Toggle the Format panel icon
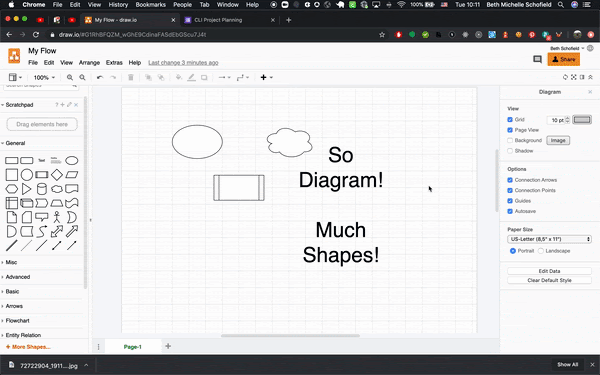The image size is (600, 375). 582,77
